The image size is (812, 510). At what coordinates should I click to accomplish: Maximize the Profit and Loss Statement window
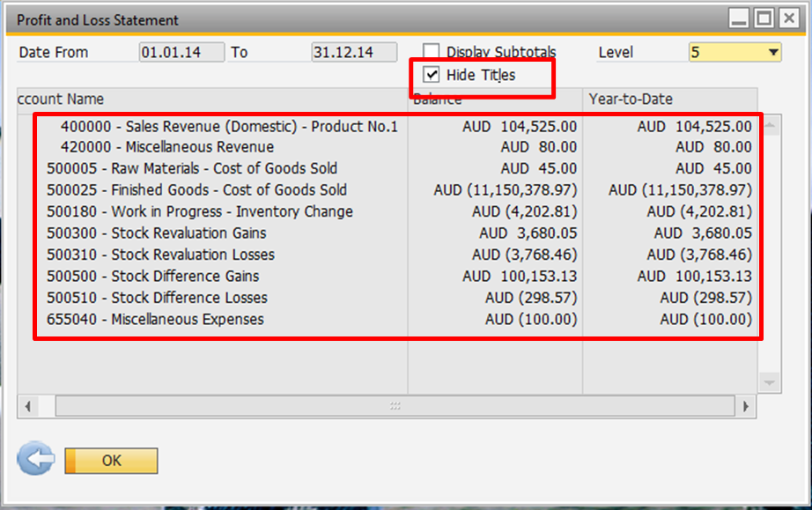coord(764,19)
